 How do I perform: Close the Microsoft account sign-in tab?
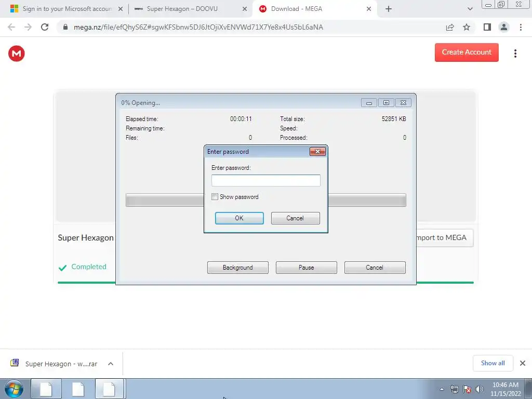tap(121, 9)
